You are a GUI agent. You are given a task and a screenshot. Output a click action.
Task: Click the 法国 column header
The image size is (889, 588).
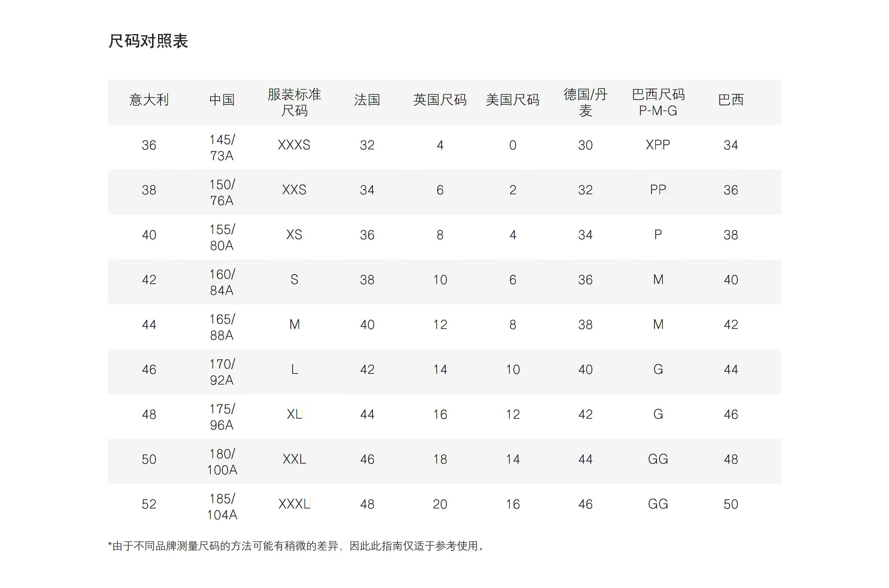pyautogui.click(x=367, y=100)
